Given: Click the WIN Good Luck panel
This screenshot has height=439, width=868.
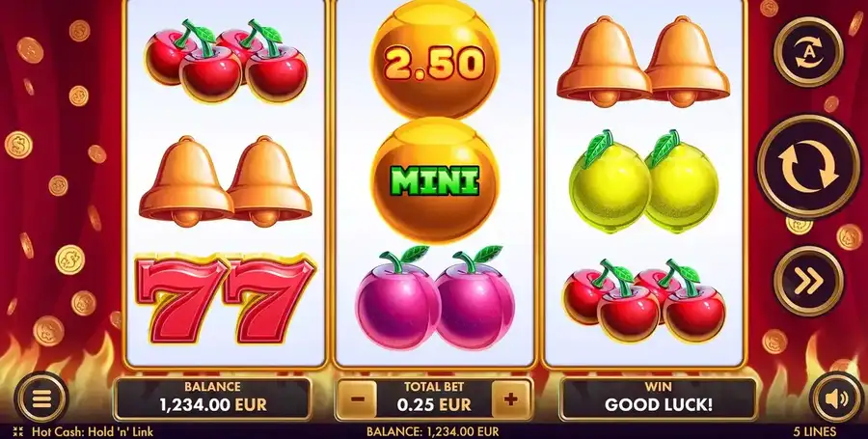Looking at the screenshot, I should pyautogui.click(x=658, y=399).
